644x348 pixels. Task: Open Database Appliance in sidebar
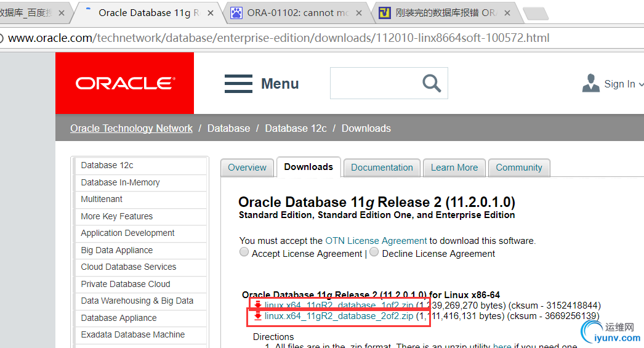coord(141,318)
